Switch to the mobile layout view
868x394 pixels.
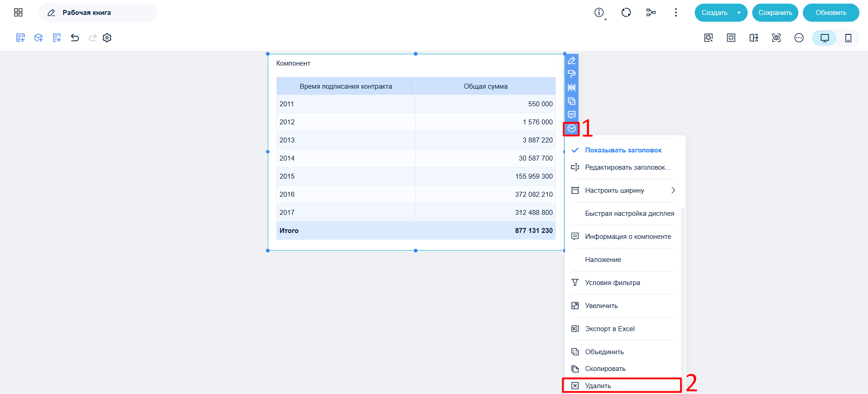(x=848, y=38)
